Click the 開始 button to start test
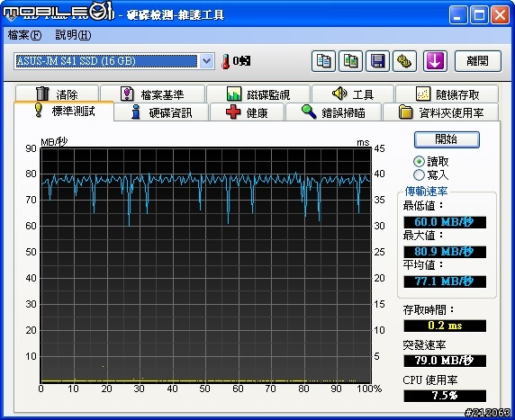The image size is (515, 420). point(447,139)
